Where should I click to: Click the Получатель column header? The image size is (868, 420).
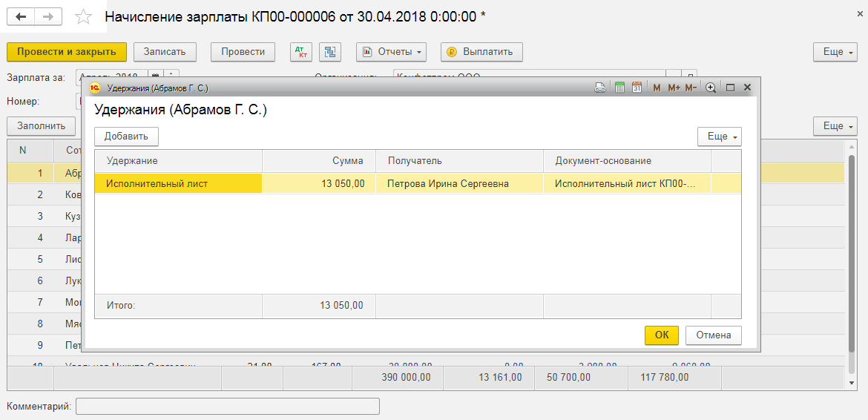459,161
